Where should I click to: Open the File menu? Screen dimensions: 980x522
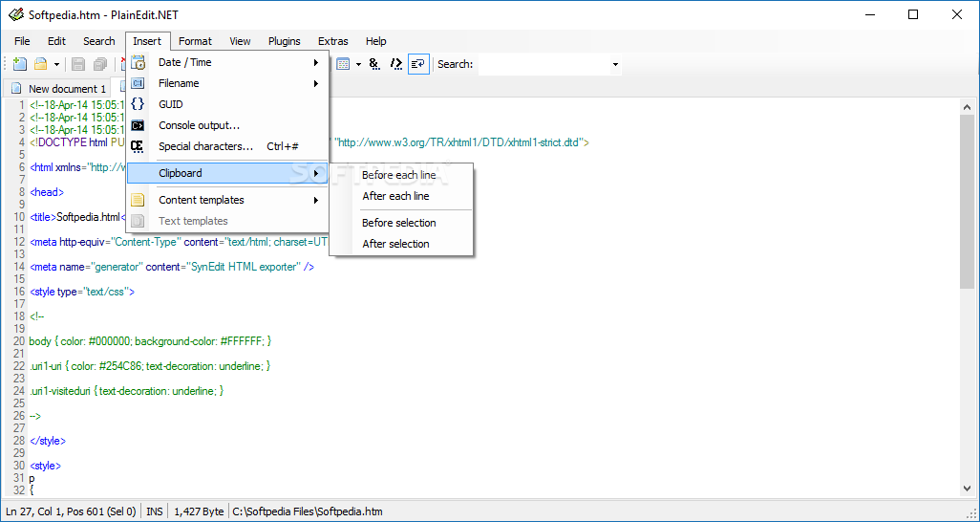pyautogui.click(x=22, y=41)
